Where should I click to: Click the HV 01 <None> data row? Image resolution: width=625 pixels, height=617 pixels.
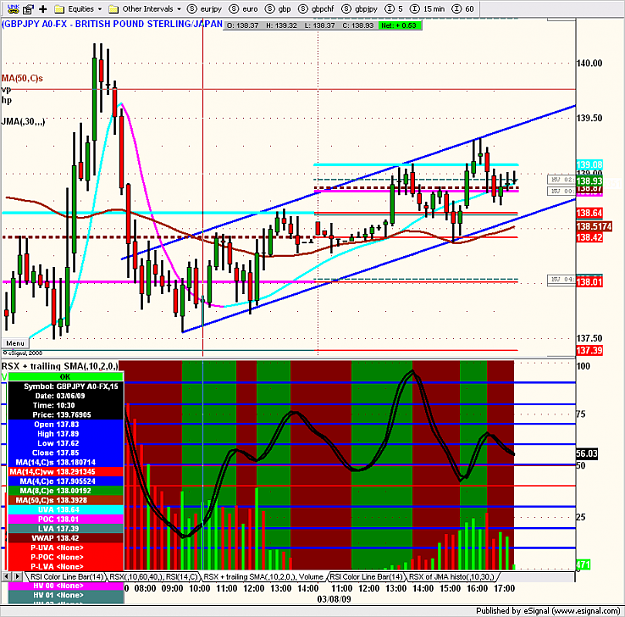65,595
